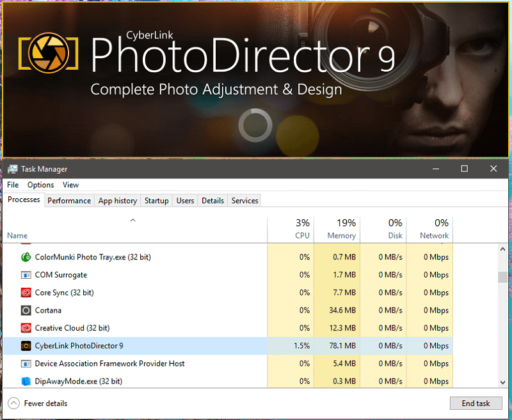Image resolution: width=512 pixels, height=420 pixels.
Task: Select the Core Sync (32 bit) process
Action: click(228, 293)
